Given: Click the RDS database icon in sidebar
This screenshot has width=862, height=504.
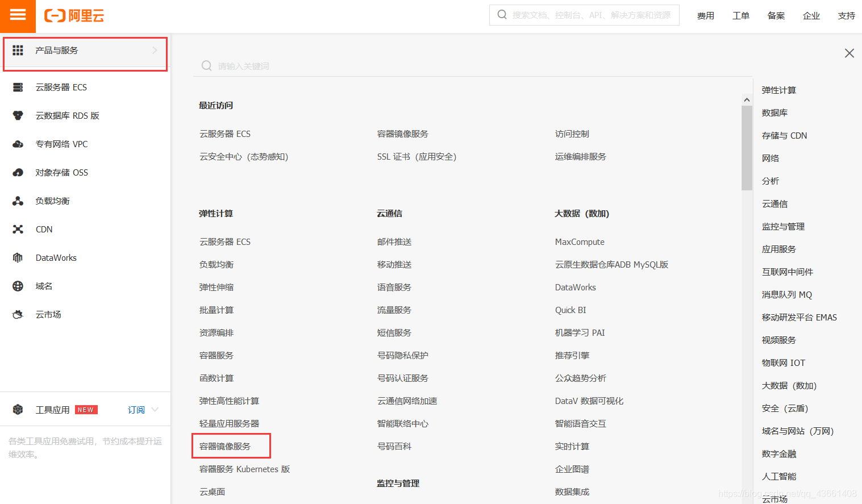Looking at the screenshot, I should coord(18,115).
